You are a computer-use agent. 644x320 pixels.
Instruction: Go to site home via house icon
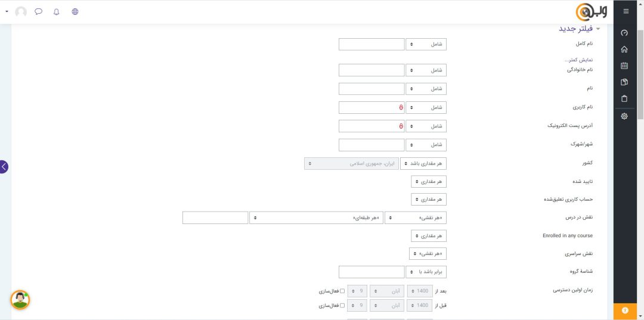pos(624,49)
